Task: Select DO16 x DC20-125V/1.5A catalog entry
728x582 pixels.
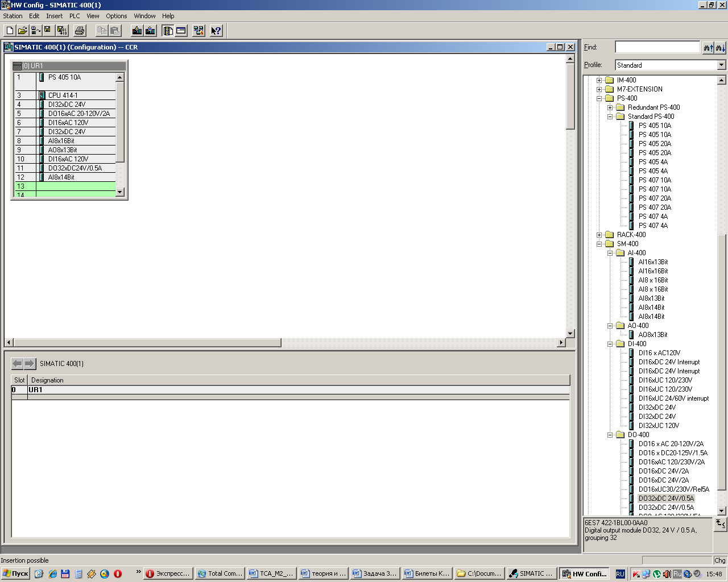Action: [673, 453]
